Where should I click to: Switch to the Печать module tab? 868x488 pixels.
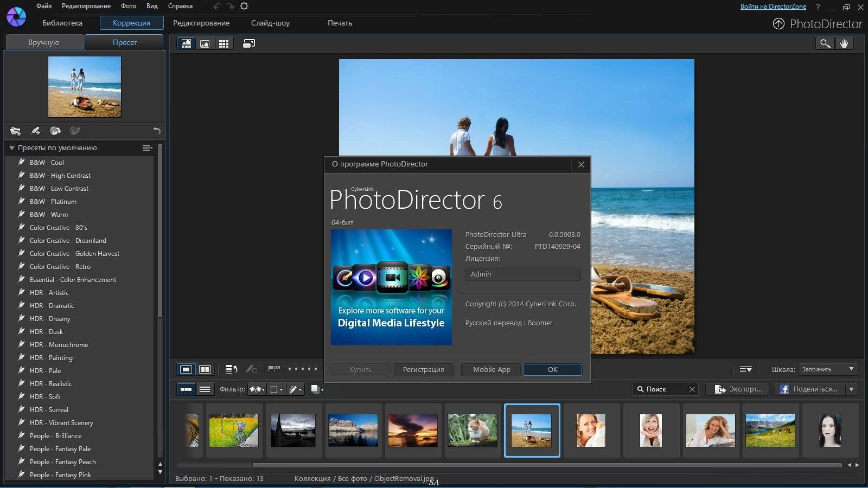click(340, 23)
